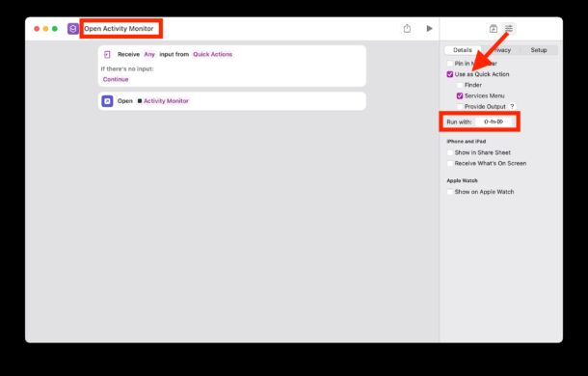The image size is (588, 376).
Task: Click the 'Apple Watch' section heading
Action: pos(462,180)
